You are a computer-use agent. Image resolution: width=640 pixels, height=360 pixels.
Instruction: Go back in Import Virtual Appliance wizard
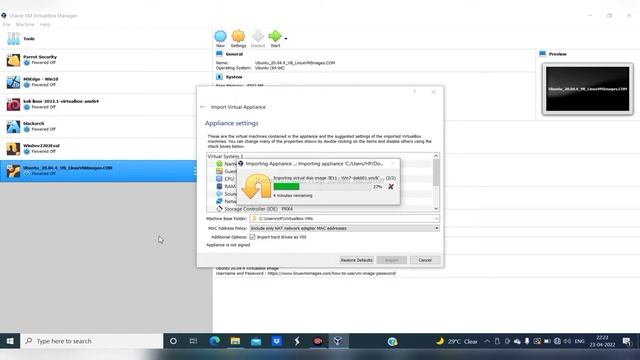tap(203, 107)
